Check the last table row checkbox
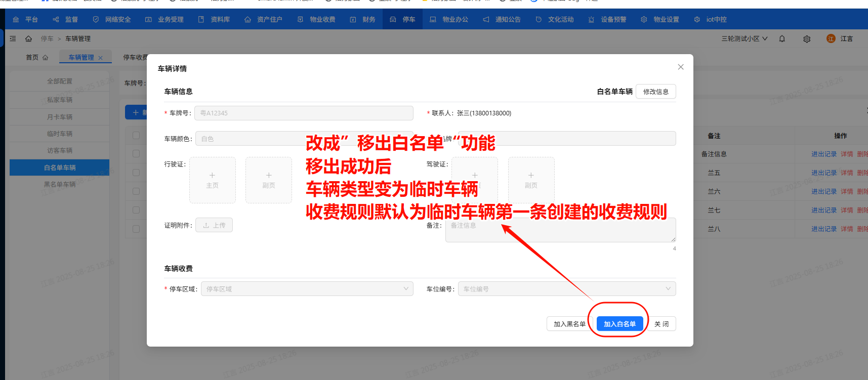This screenshot has height=380, width=868. coord(136,229)
